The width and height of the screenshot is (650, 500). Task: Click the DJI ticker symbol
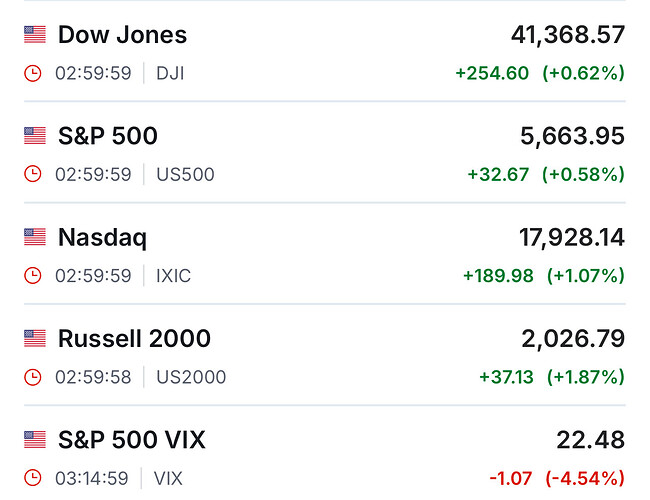pyautogui.click(x=170, y=73)
